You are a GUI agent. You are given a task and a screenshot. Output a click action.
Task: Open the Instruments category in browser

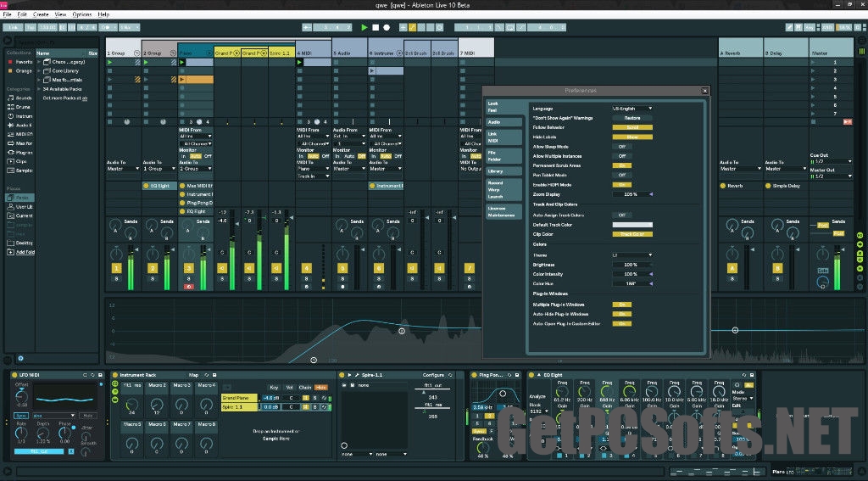20,116
